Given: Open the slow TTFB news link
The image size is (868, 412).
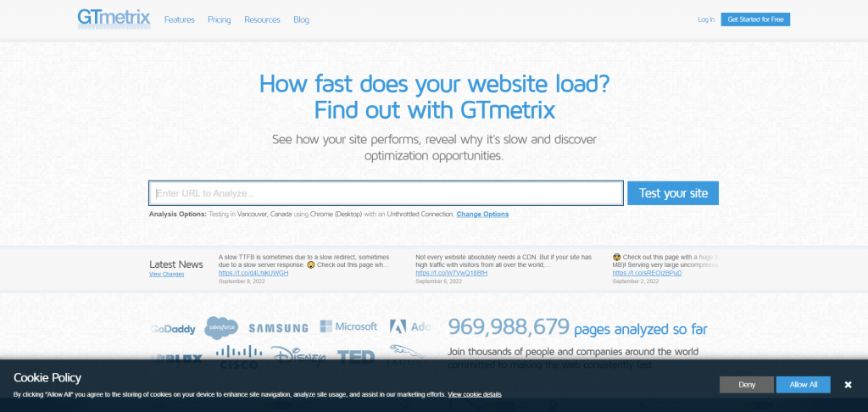Looking at the screenshot, I should [253, 273].
